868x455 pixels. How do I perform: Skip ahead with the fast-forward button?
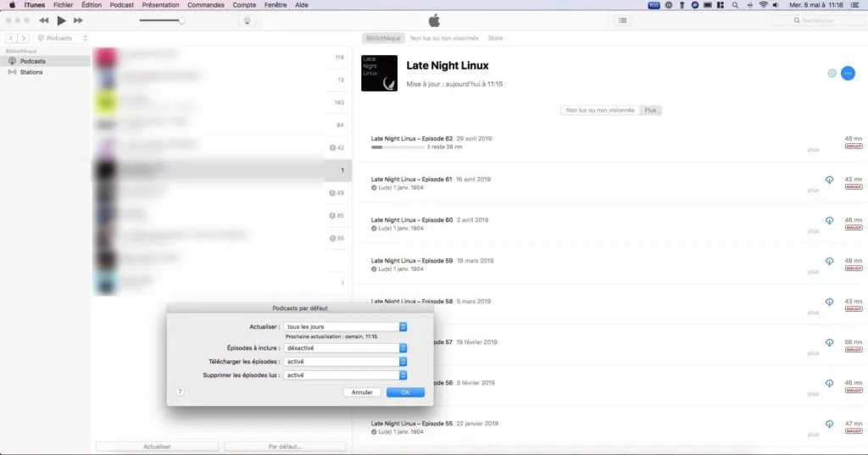tap(78, 20)
